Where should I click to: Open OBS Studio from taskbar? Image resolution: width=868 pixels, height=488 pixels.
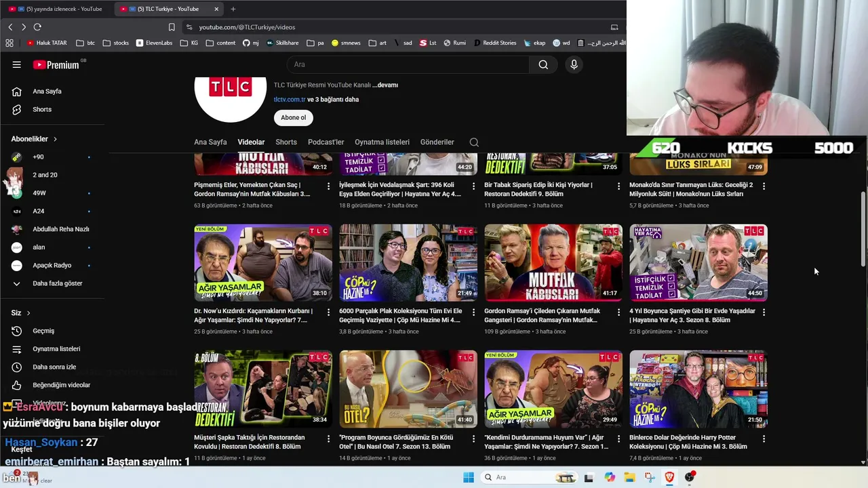point(690,477)
